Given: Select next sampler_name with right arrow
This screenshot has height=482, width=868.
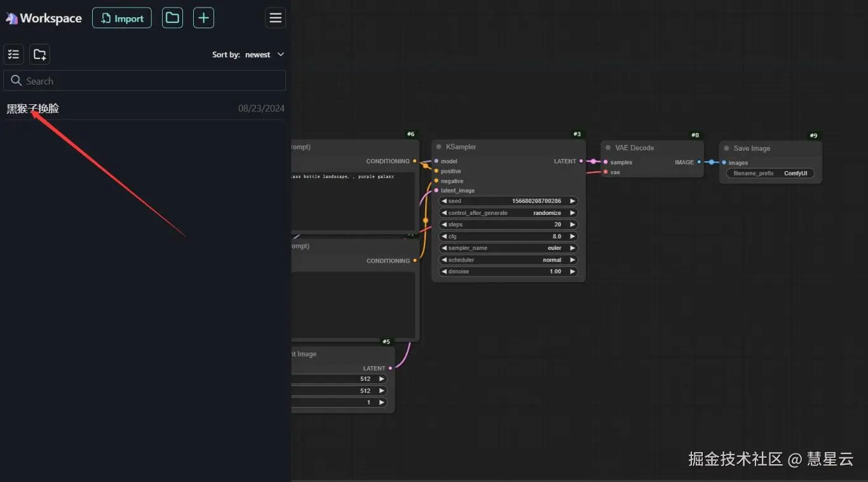Looking at the screenshot, I should click(573, 248).
